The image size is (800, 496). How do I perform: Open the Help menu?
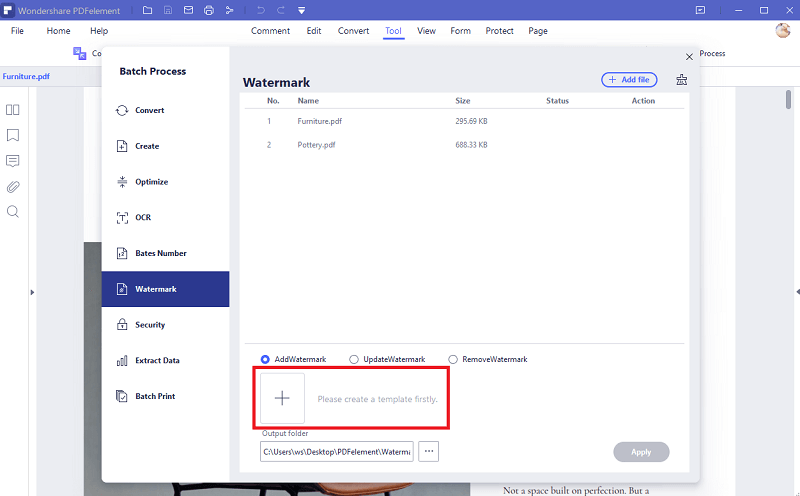(x=99, y=31)
